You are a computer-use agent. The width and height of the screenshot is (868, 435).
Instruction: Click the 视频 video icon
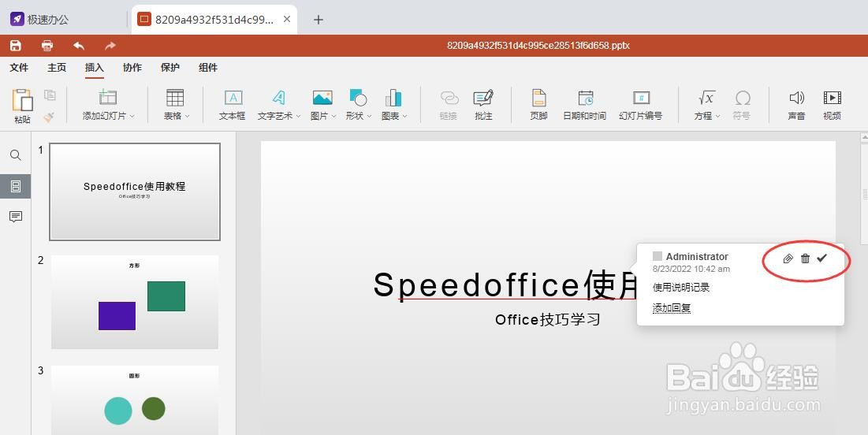pyautogui.click(x=832, y=98)
